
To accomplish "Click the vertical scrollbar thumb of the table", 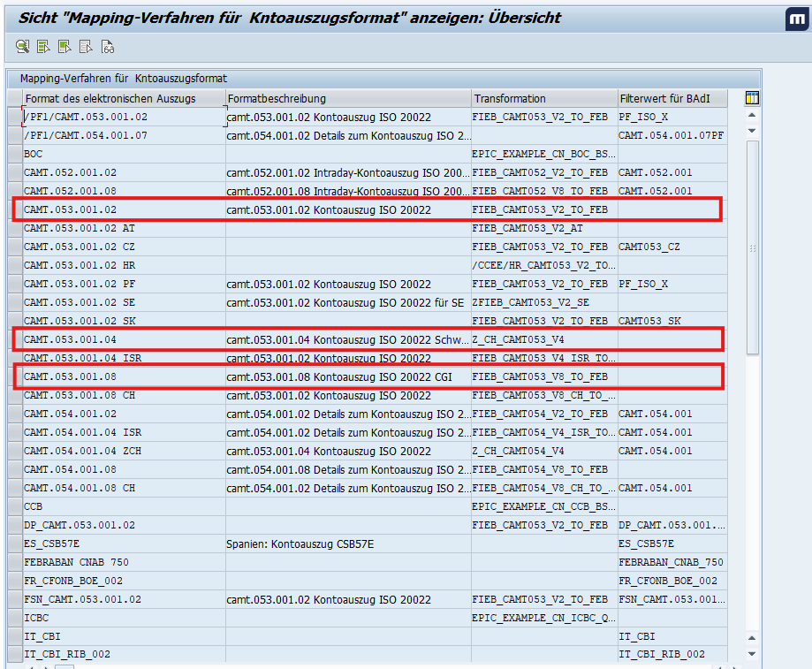I will 752,247.
